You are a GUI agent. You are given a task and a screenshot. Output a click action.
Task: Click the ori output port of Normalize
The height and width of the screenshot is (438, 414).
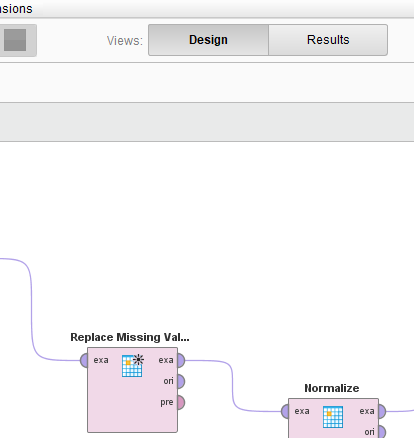coord(382,432)
